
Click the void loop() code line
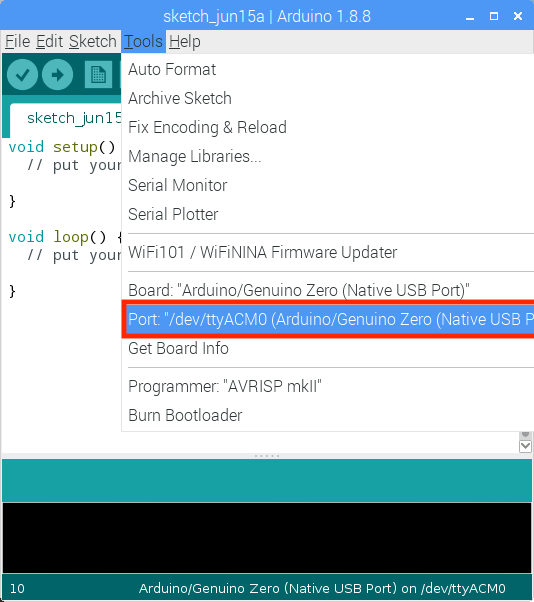[x=65, y=237]
